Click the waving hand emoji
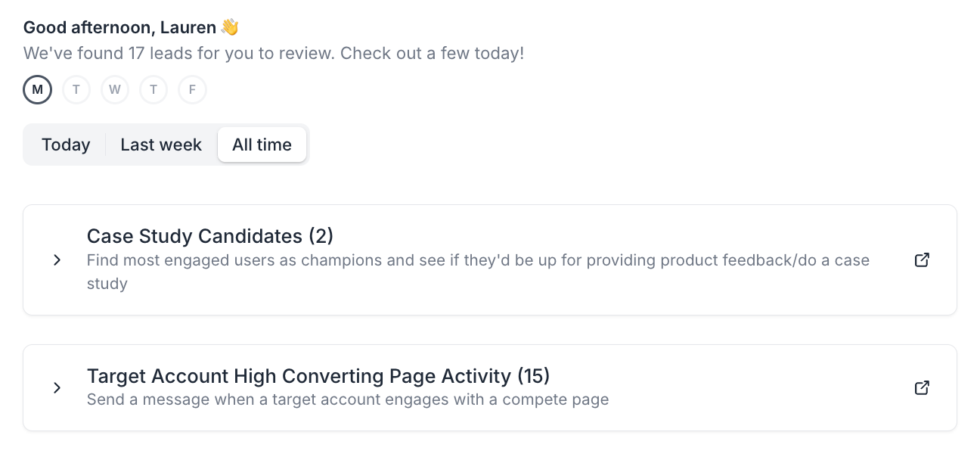 [x=230, y=28]
